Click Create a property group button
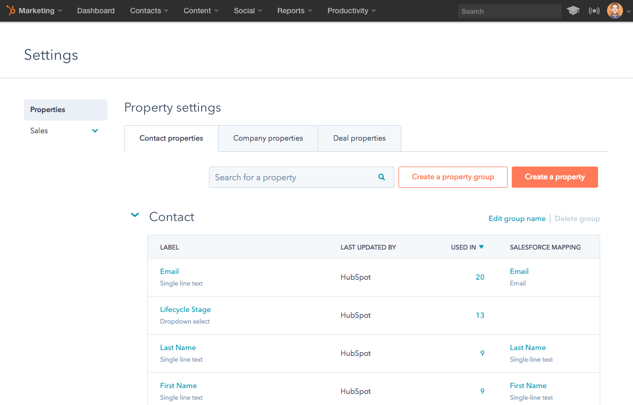The image size is (633, 405). click(453, 177)
